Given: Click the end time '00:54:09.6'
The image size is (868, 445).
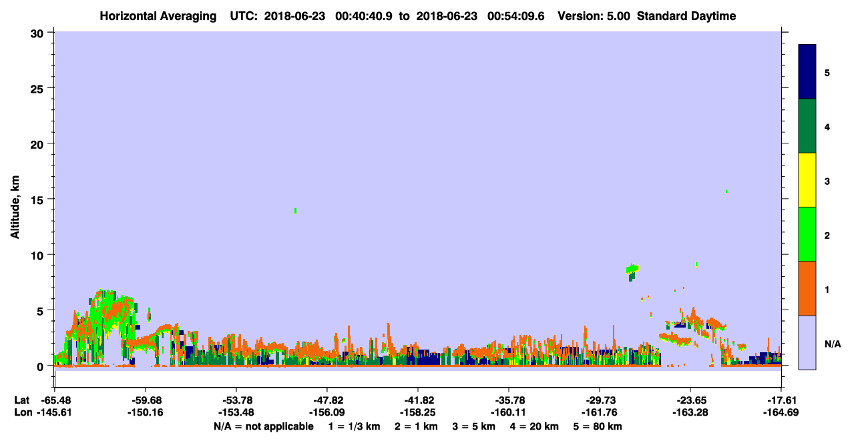Looking at the screenshot, I should point(515,16).
